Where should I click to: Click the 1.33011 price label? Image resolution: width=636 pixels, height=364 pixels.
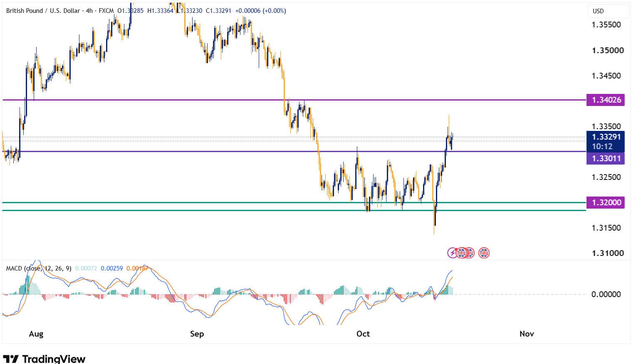[x=606, y=158]
